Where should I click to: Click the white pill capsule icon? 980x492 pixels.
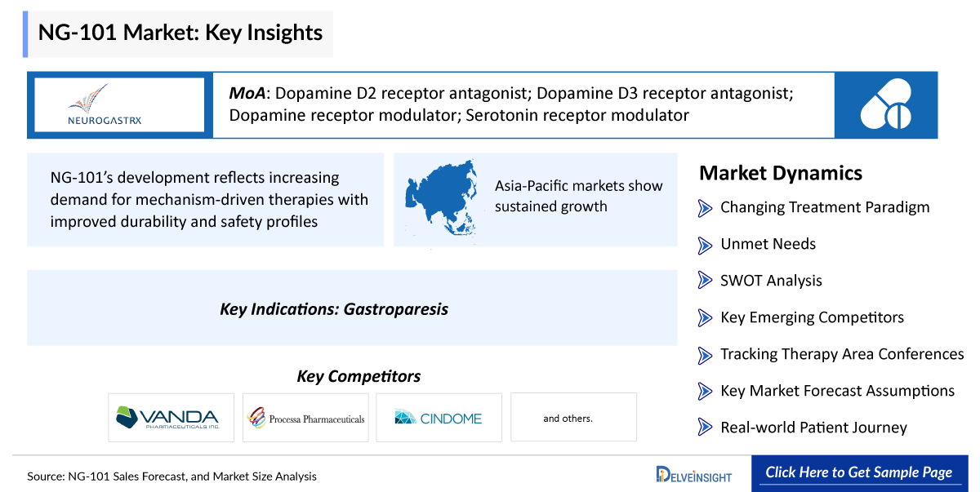point(885,104)
